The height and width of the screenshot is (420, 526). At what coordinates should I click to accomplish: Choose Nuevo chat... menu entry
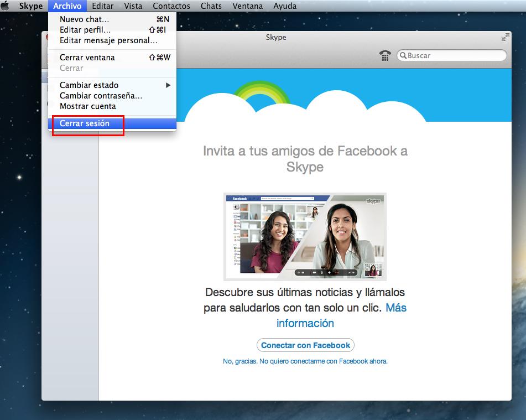coord(85,19)
